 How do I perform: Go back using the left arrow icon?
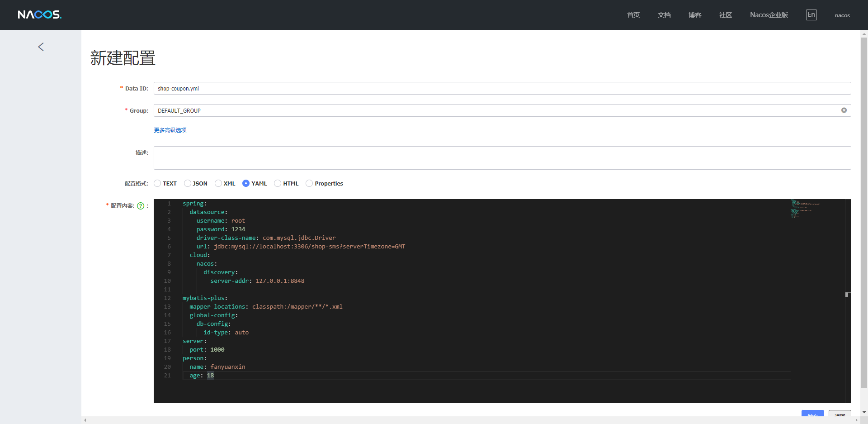[41, 47]
